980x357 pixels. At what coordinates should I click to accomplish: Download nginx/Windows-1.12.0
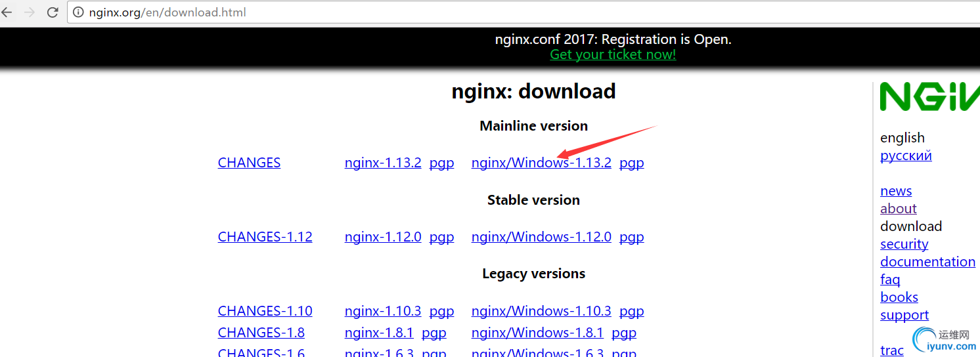coord(541,237)
